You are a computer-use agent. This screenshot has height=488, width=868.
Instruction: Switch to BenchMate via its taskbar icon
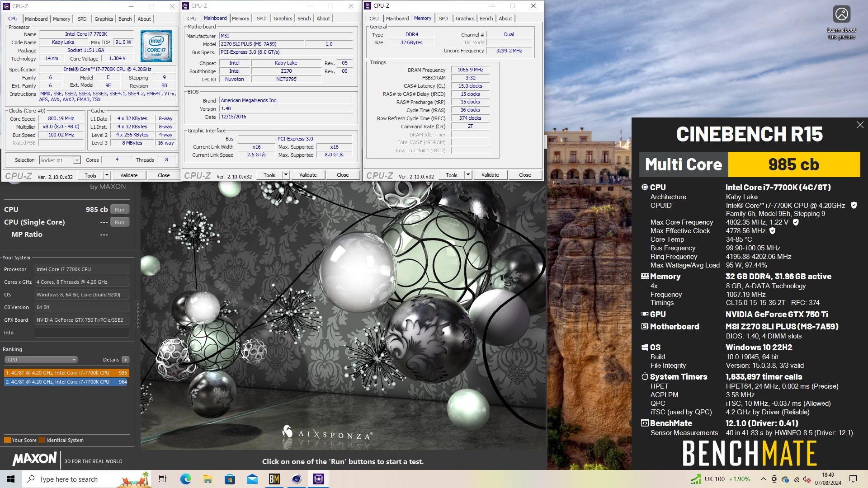point(274,479)
